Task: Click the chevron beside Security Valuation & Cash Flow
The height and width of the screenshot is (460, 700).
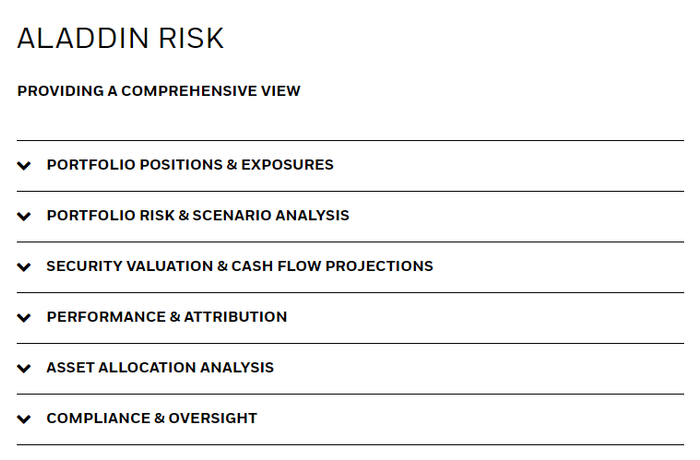Action: [x=25, y=267]
